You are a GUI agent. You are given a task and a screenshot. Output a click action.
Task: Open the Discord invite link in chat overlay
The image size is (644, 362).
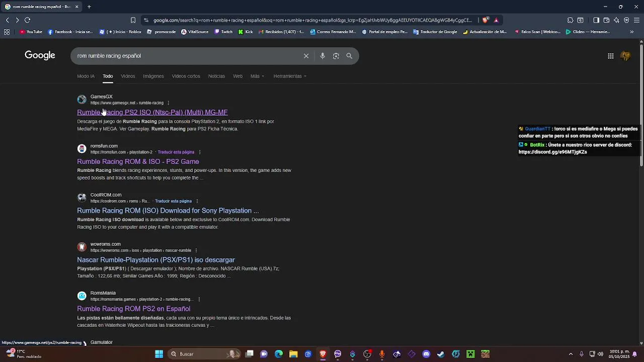pyautogui.click(x=552, y=152)
